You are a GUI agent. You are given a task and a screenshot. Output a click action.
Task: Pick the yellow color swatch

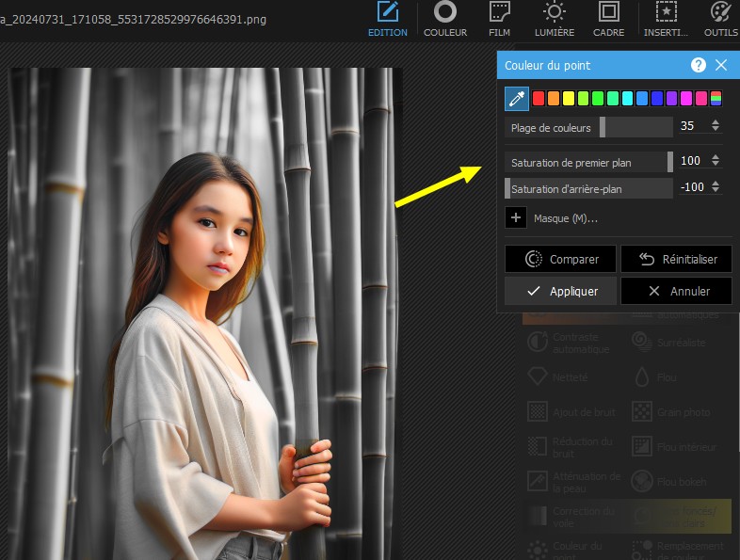point(569,99)
